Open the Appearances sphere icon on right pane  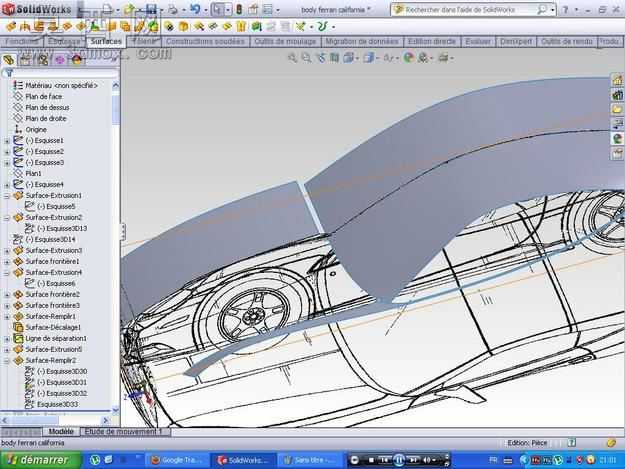(x=617, y=139)
